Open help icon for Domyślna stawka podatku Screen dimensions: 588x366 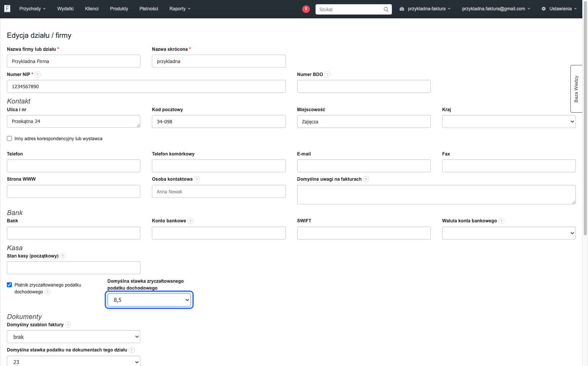132,350
